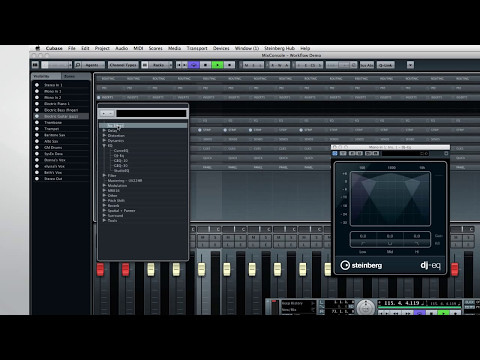Click the Low band gain value in DJ-EQ
The height and width of the screenshot is (360, 480).
[363, 236]
